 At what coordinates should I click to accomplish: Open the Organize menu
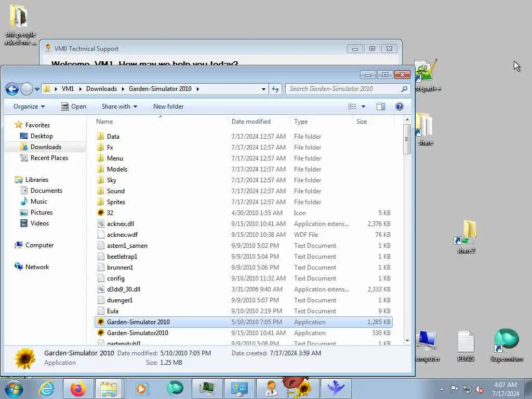(x=29, y=107)
